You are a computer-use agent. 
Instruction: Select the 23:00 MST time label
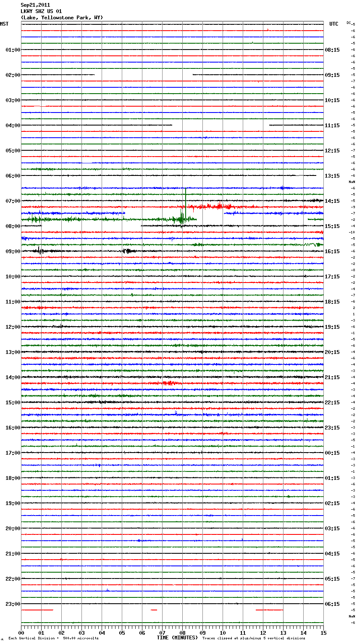13,604
